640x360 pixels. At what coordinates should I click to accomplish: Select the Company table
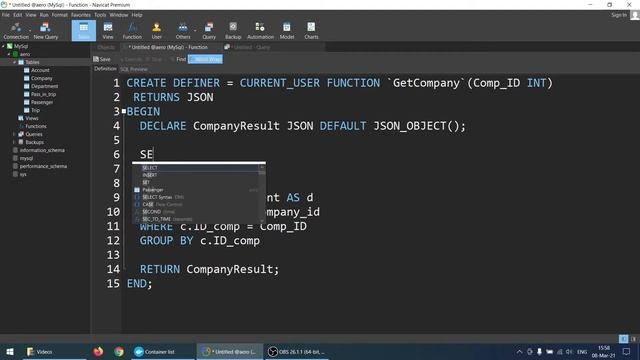[41, 78]
